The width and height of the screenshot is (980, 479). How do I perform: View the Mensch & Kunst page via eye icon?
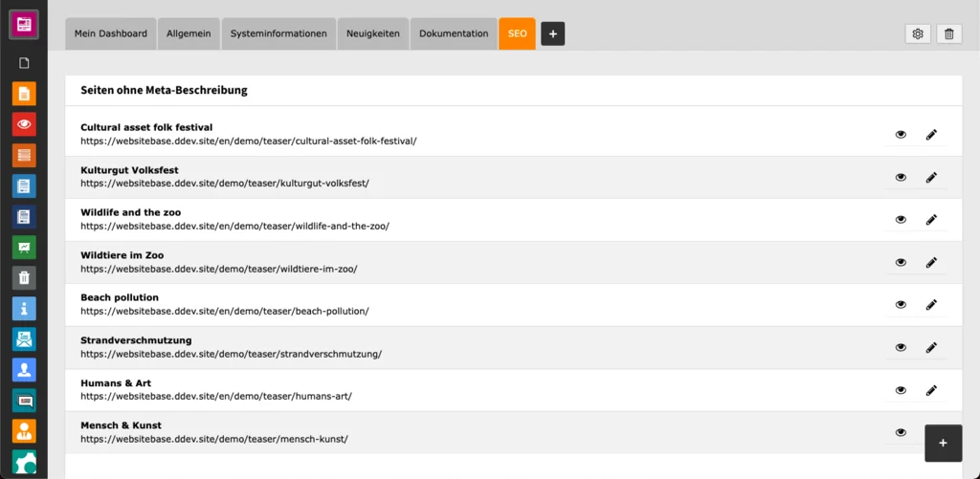click(x=901, y=432)
